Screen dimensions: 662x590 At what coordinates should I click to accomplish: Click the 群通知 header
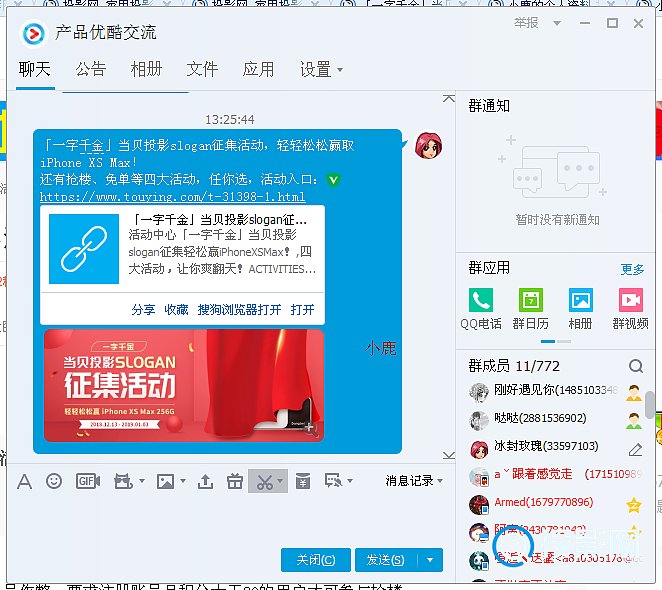pos(489,106)
